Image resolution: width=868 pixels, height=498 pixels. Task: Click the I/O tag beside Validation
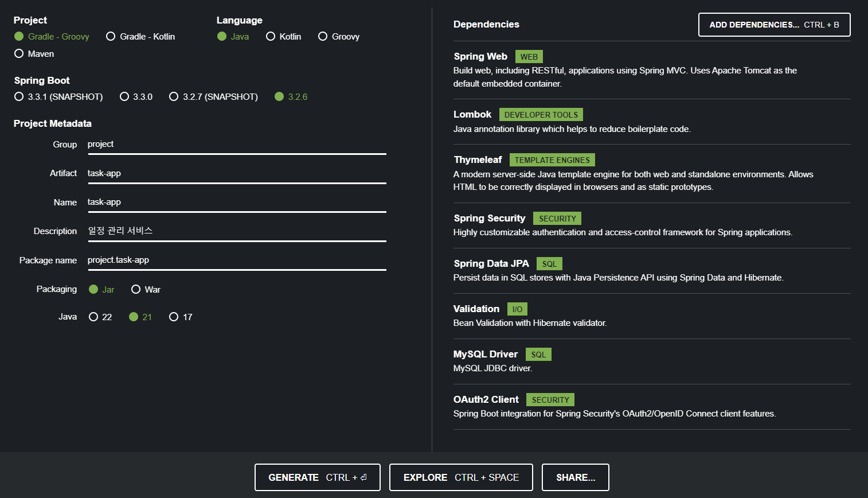tap(517, 309)
